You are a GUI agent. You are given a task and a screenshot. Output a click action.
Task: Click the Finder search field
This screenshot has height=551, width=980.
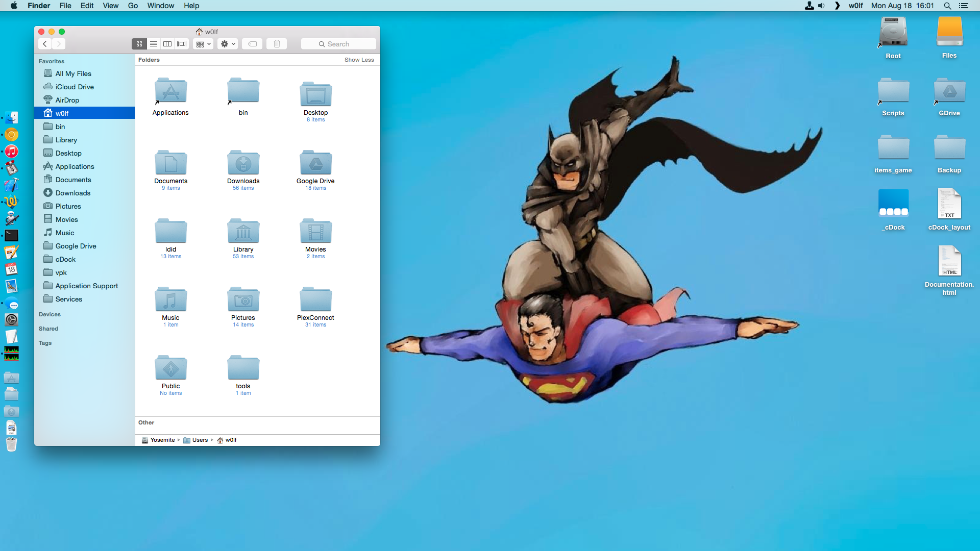pos(338,44)
